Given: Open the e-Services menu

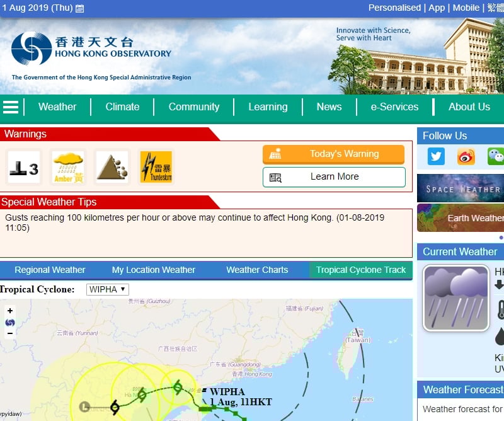Looking at the screenshot, I should point(395,107).
